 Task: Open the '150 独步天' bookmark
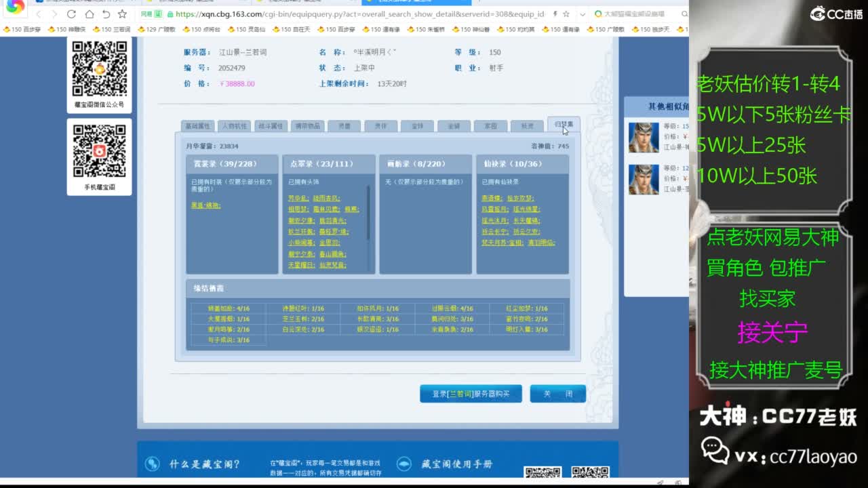[x=650, y=29]
